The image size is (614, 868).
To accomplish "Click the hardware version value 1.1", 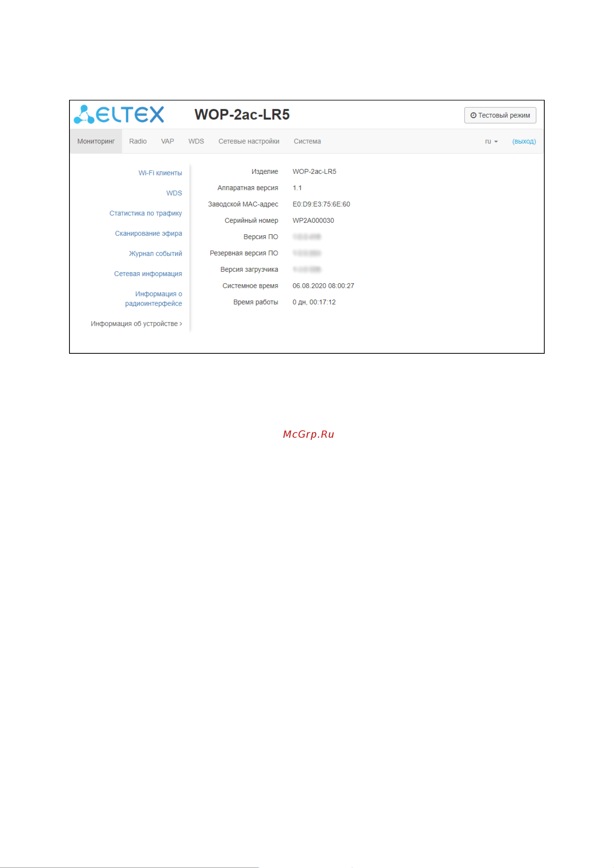I will point(297,188).
